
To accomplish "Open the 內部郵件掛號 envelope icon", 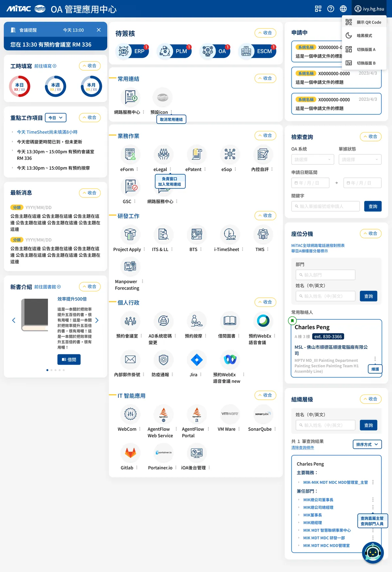I will pos(130,360).
